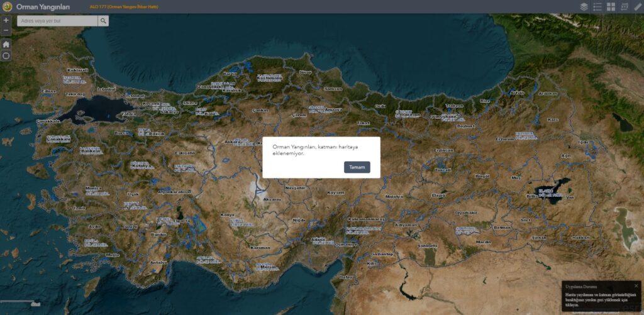This screenshot has width=644, height=315.
Task: Click the search magnifier icon
Action: 103,21
